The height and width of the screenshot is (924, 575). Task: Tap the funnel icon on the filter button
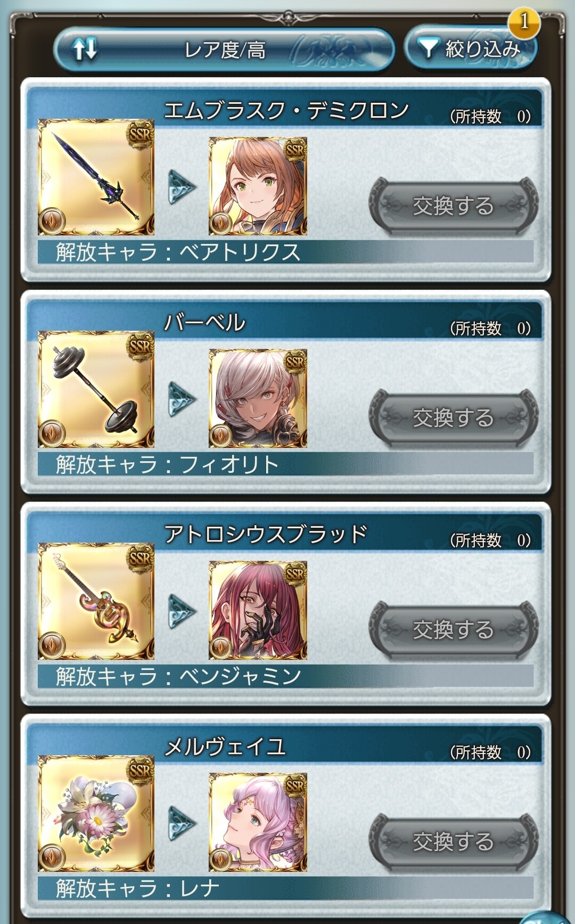428,48
